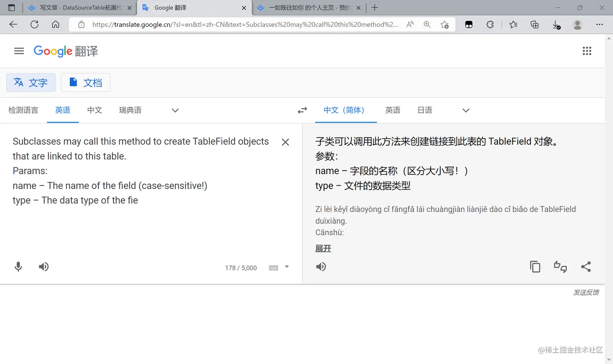Open the downloads panel
The width and height of the screenshot is (613, 364).
click(557, 25)
